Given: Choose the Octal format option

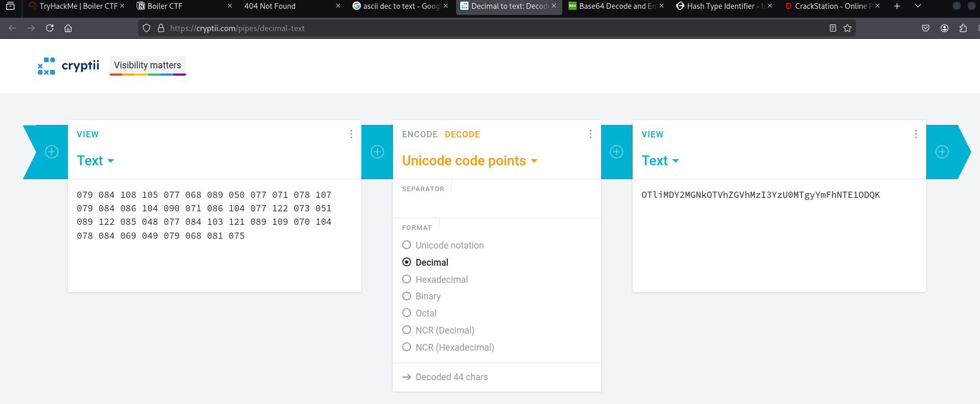Looking at the screenshot, I should [407, 313].
